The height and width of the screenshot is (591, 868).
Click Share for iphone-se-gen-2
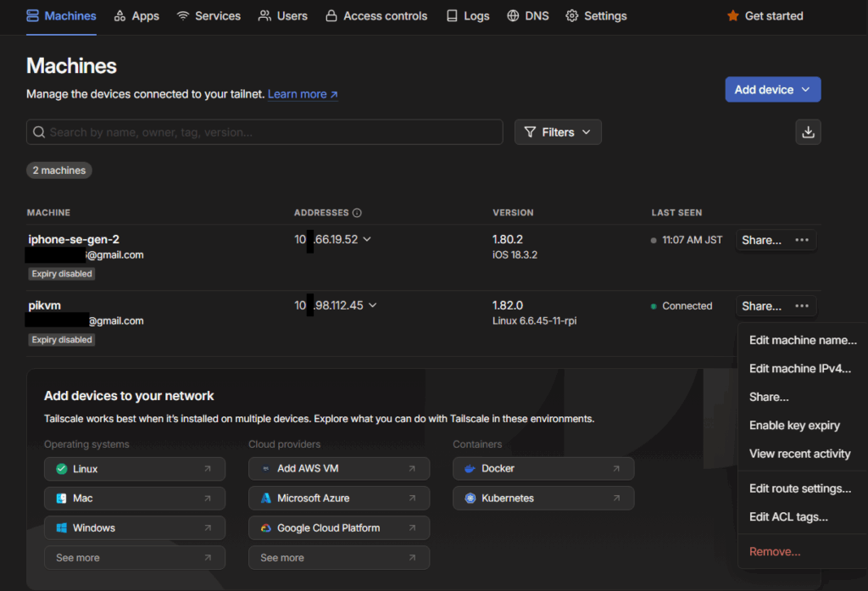click(762, 240)
